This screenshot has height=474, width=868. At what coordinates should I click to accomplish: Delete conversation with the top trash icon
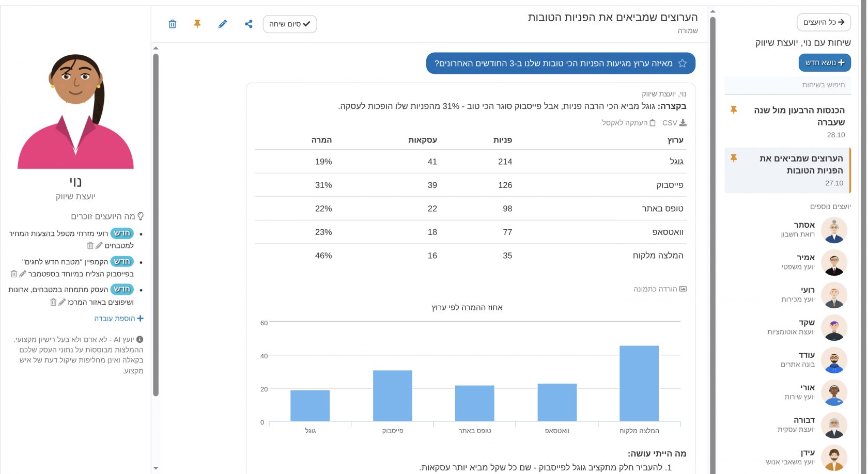pos(173,24)
